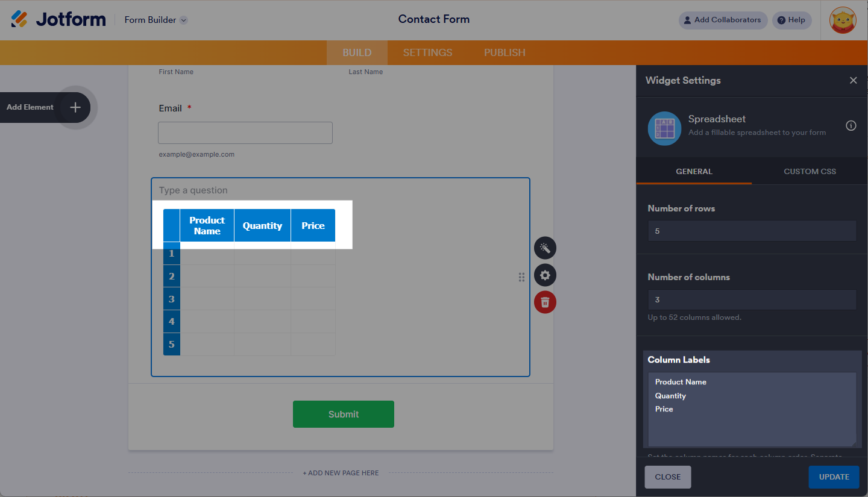Image resolution: width=868 pixels, height=497 pixels.
Task: Open Add Collaborators
Action: click(x=723, y=20)
